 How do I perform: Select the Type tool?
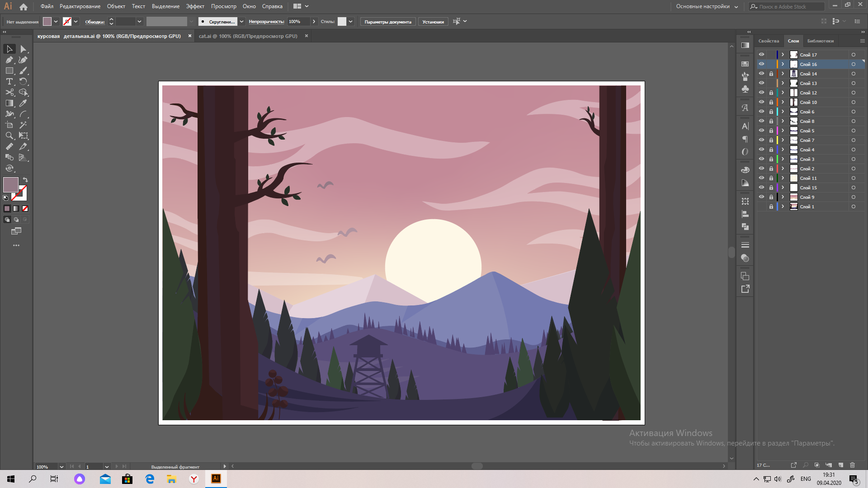9,81
